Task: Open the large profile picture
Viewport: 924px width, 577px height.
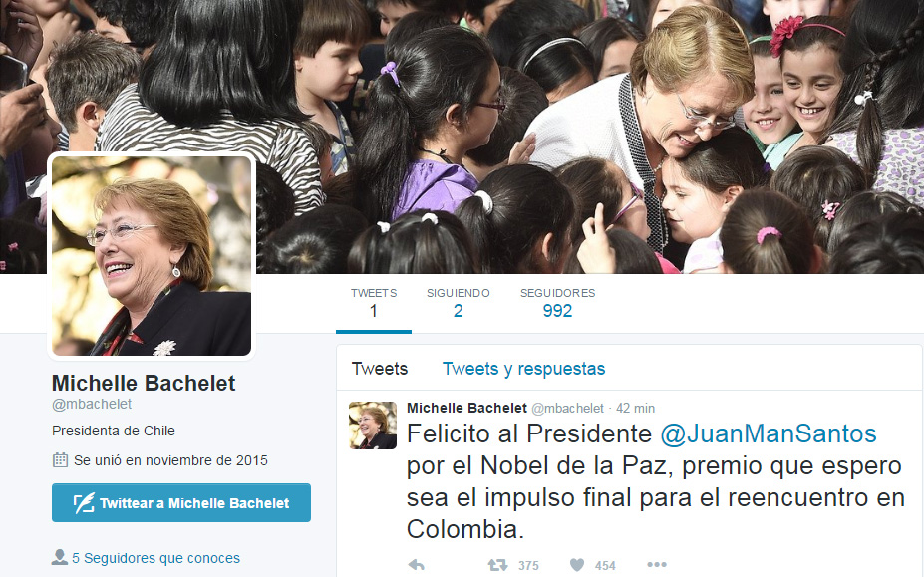Action: (x=152, y=256)
